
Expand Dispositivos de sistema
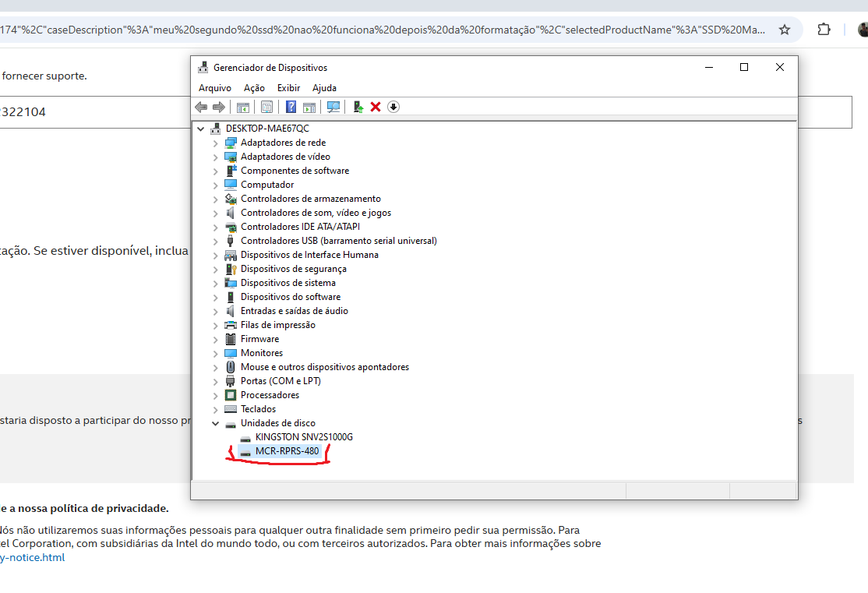pos(215,283)
